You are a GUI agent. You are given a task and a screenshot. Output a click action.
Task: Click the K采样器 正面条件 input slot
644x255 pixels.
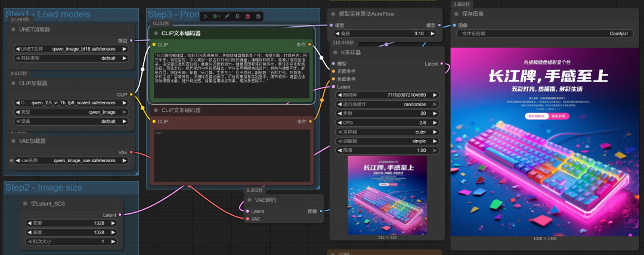pyautogui.click(x=333, y=71)
